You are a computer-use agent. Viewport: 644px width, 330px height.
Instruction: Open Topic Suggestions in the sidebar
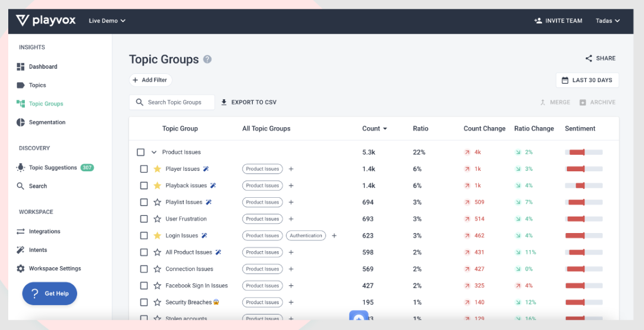(x=55, y=167)
